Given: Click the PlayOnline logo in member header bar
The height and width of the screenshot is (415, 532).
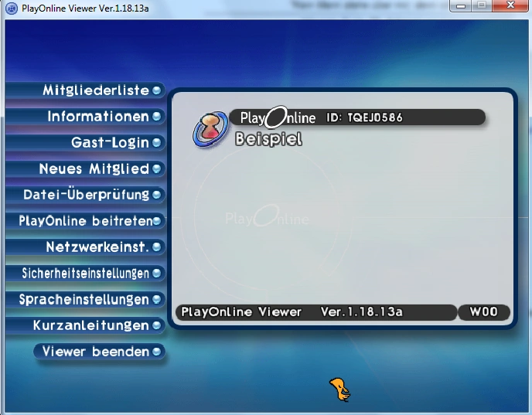Looking at the screenshot, I should (278, 117).
